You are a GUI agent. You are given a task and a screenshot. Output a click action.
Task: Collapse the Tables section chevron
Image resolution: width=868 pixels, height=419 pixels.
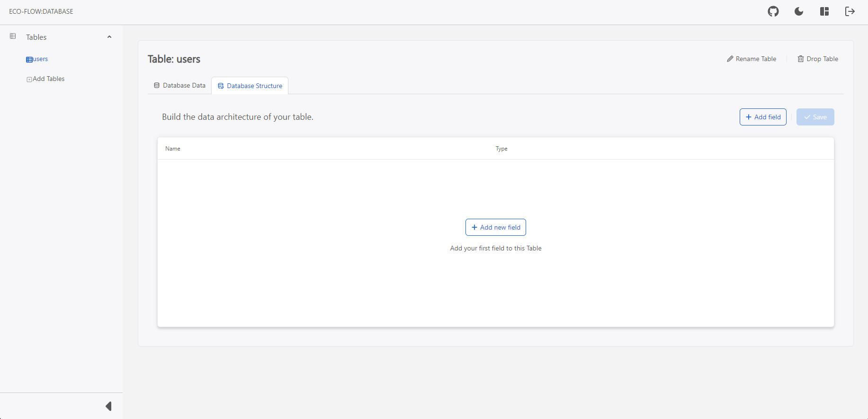pos(109,37)
